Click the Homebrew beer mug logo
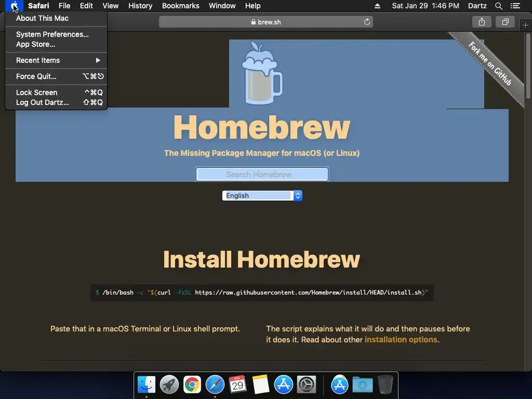Viewport: 532px width, 399px height. click(x=262, y=73)
